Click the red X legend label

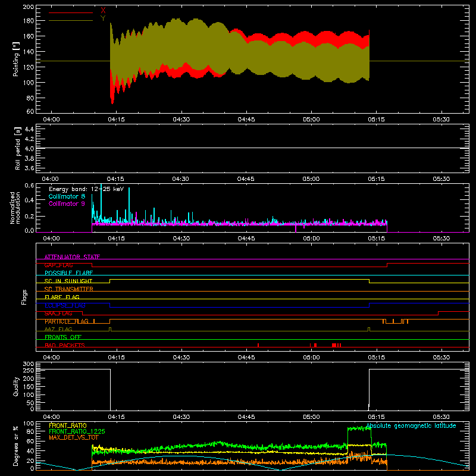[x=103, y=11]
